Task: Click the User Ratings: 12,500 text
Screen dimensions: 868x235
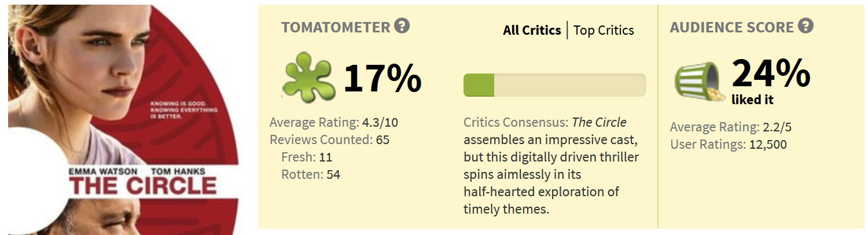Action: [728, 145]
